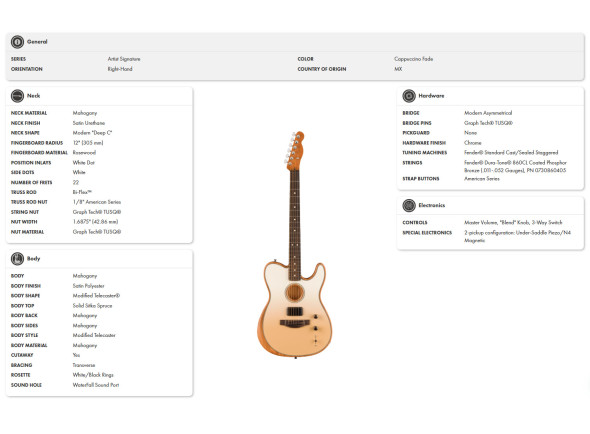
Task: Click the Electronics section icon
Action: pos(409,206)
